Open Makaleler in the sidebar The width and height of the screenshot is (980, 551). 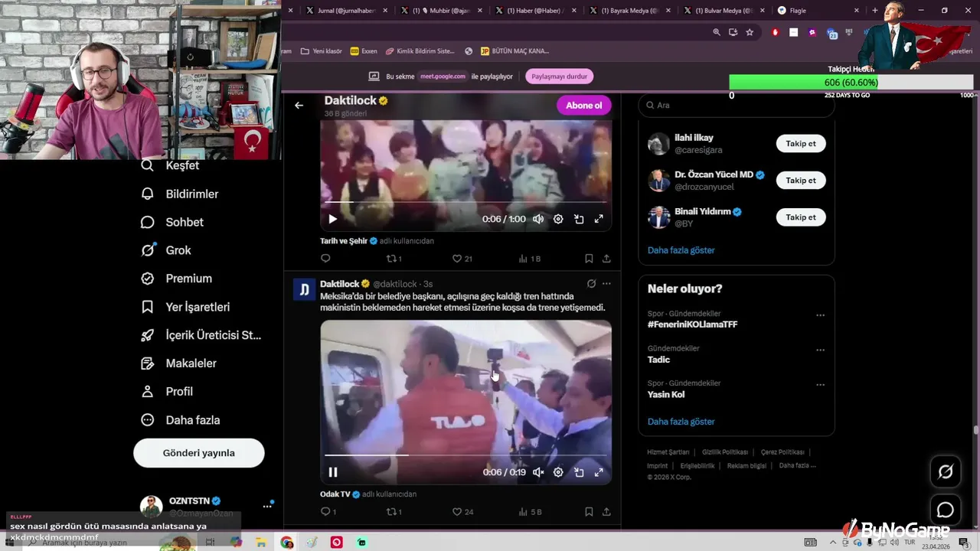pyautogui.click(x=179, y=364)
